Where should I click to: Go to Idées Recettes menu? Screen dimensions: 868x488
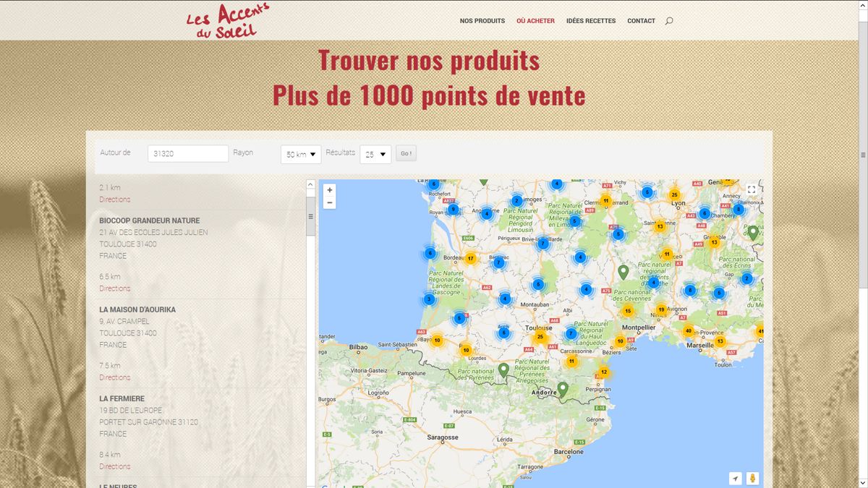(591, 21)
